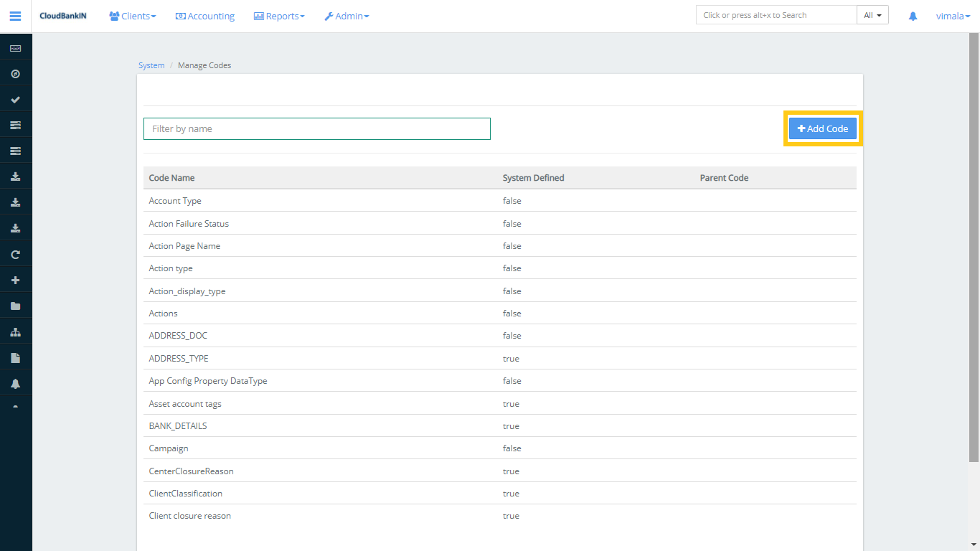The width and height of the screenshot is (980, 551).
Task: Open the All search scope dropdown
Action: click(872, 14)
